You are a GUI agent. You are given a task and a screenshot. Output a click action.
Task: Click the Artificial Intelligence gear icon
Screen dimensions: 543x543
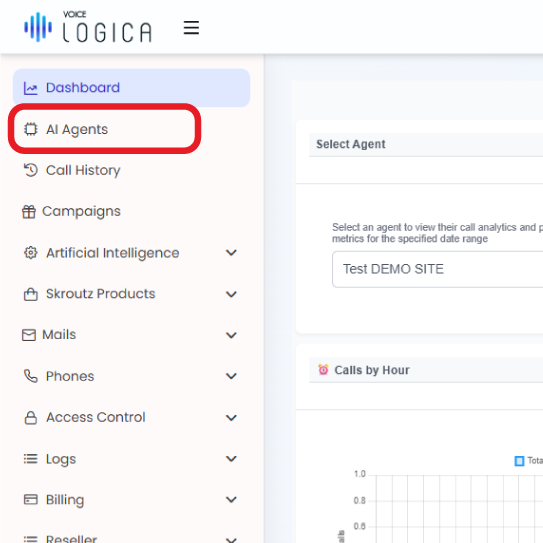(x=30, y=252)
